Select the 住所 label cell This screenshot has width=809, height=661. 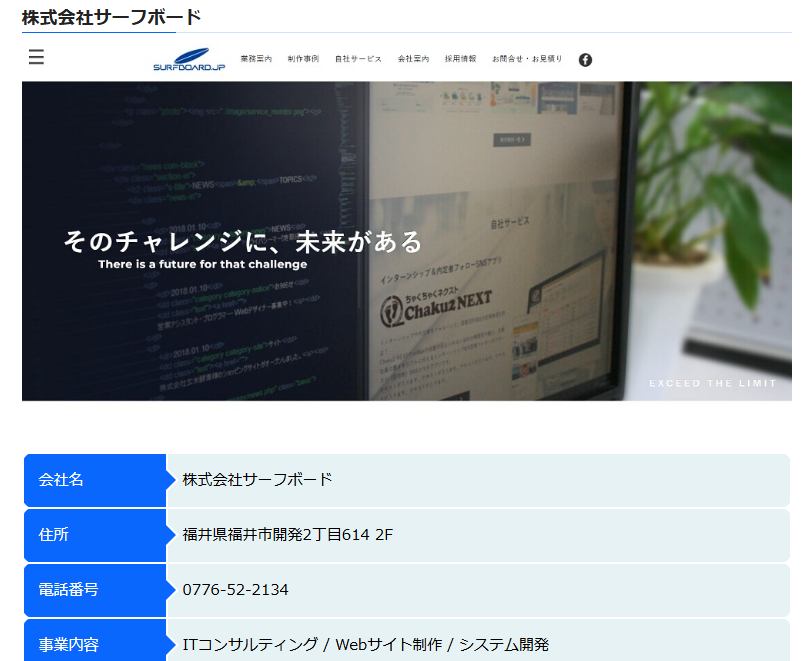click(x=95, y=535)
